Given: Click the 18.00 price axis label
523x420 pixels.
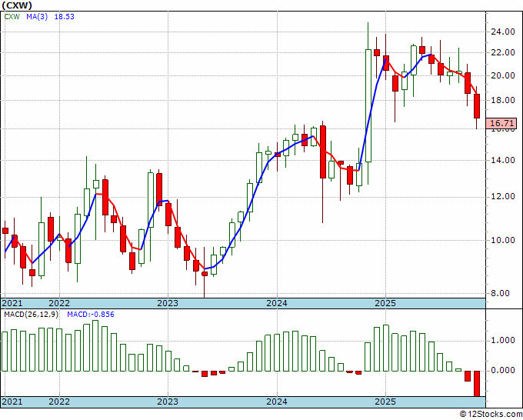Looking at the screenshot, I should pyautogui.click(x=503, y=101).
